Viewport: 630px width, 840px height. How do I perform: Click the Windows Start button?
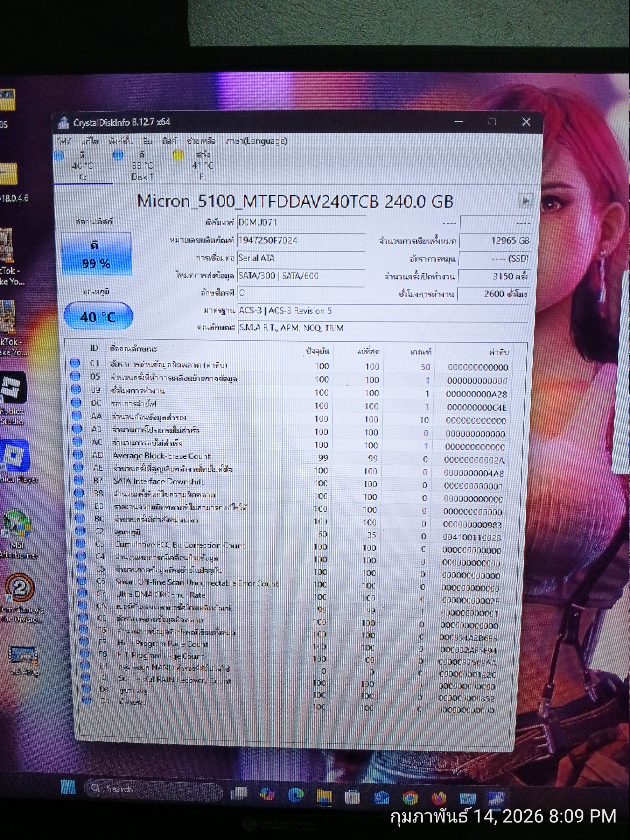point(68,787)
